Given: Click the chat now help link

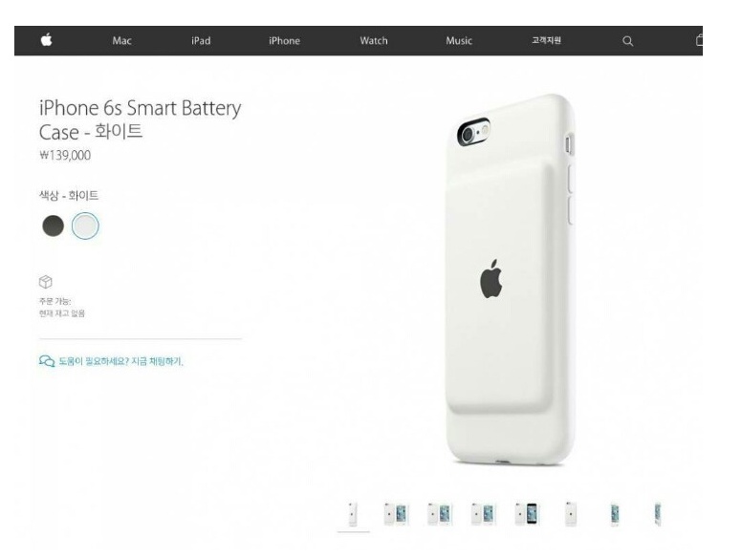Looking at the screenshot, I should pyautogui.click(x=120, y=362).
